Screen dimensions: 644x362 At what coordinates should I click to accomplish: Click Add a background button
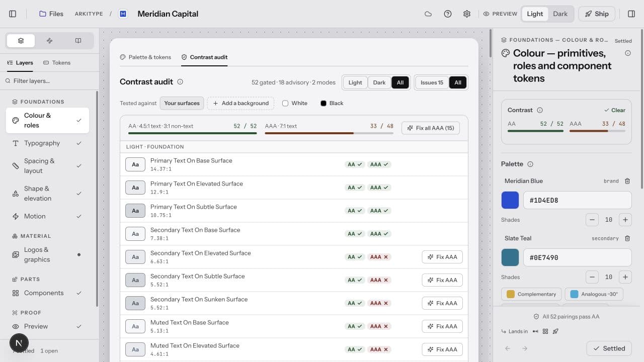tap(240, 104)
